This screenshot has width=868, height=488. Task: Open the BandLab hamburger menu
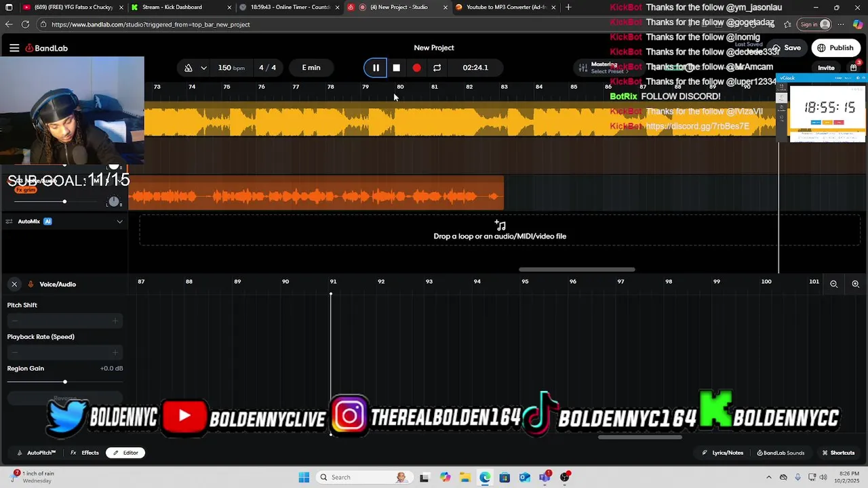[14, 48]
